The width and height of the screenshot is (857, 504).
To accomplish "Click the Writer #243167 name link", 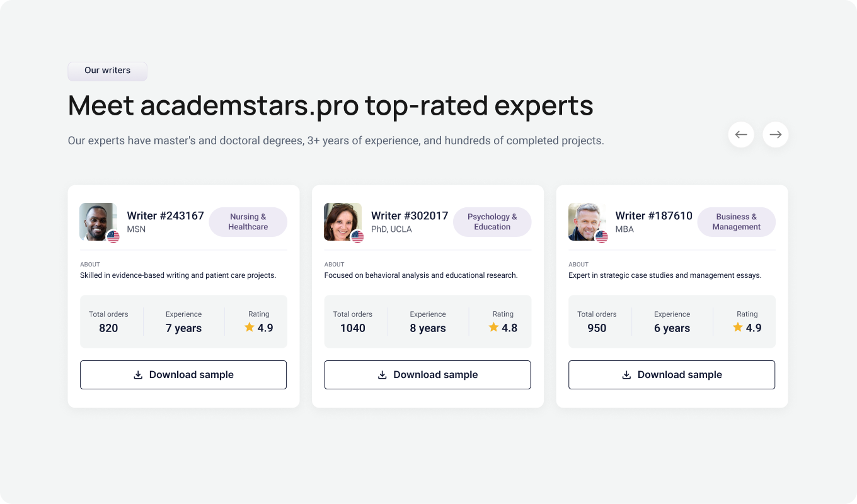I will point(165,216).
